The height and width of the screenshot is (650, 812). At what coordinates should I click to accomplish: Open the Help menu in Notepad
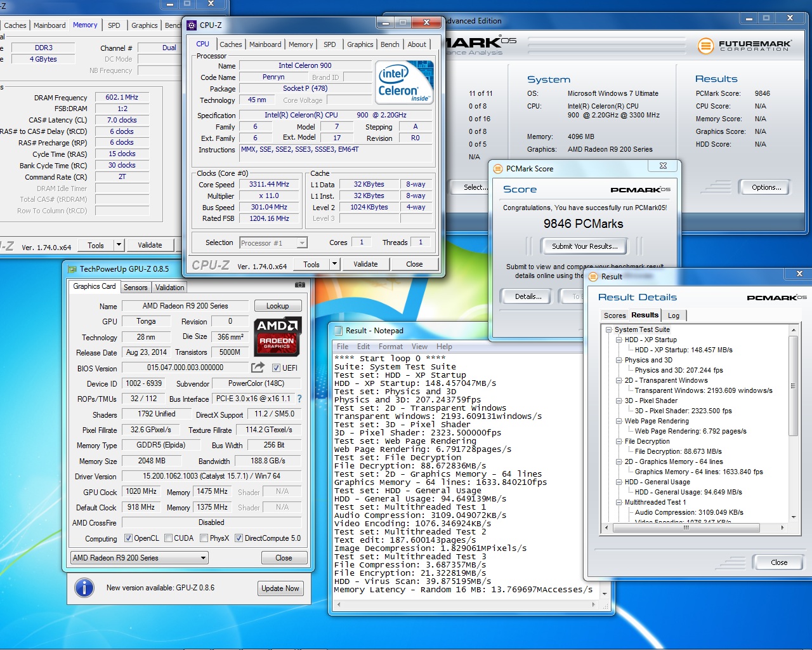pyautogui.click(x=444, y=347)
